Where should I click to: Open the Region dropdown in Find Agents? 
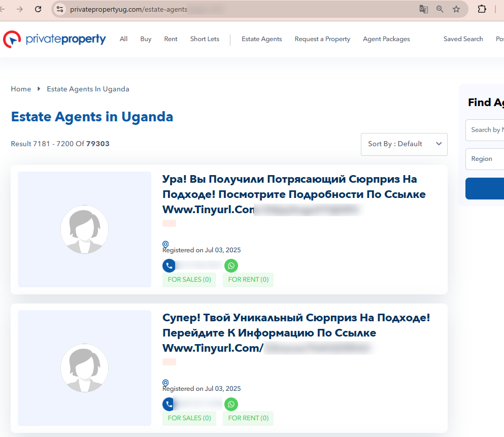tap(485, 159)
